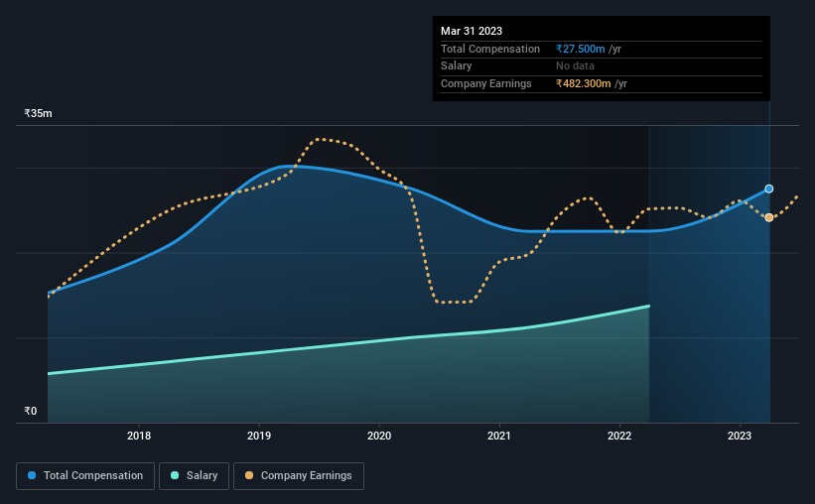This screenshot has width=815, height=504.
Task: Click the orange Company Earnings data point marker
Action: click(x=768, y=217)
